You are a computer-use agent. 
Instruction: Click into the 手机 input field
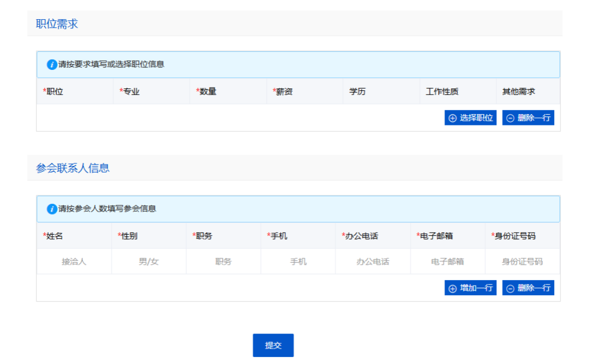pos(298,262)
